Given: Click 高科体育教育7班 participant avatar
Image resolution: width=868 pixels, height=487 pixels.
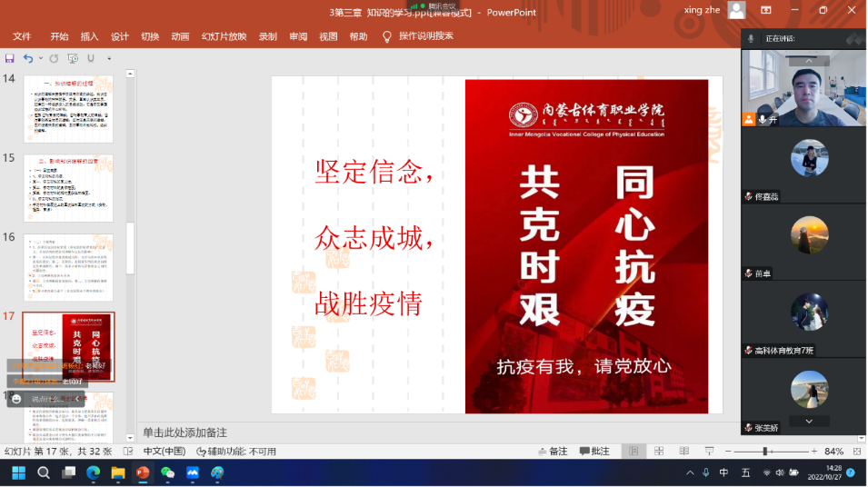Looking at the screenshot, I should click(809, 313).
